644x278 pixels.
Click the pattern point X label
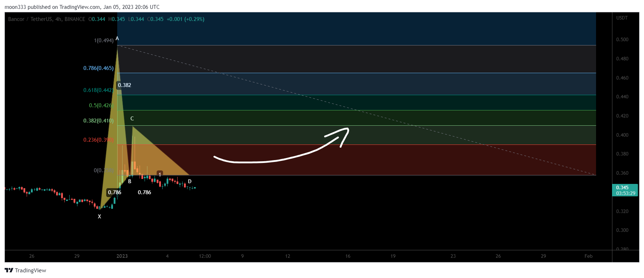point(99,217)
